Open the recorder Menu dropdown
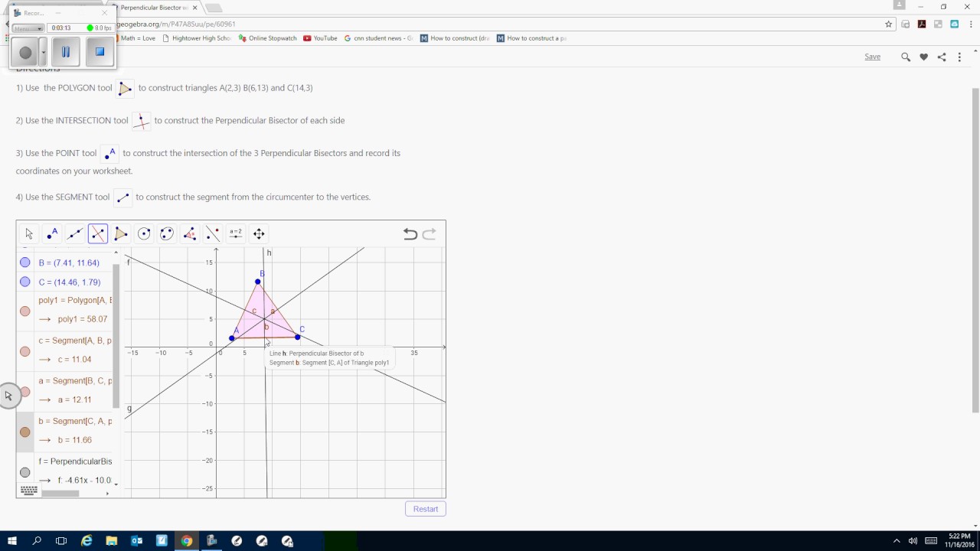The width and height of the screenshot is (980, 551). click(28, 28)
